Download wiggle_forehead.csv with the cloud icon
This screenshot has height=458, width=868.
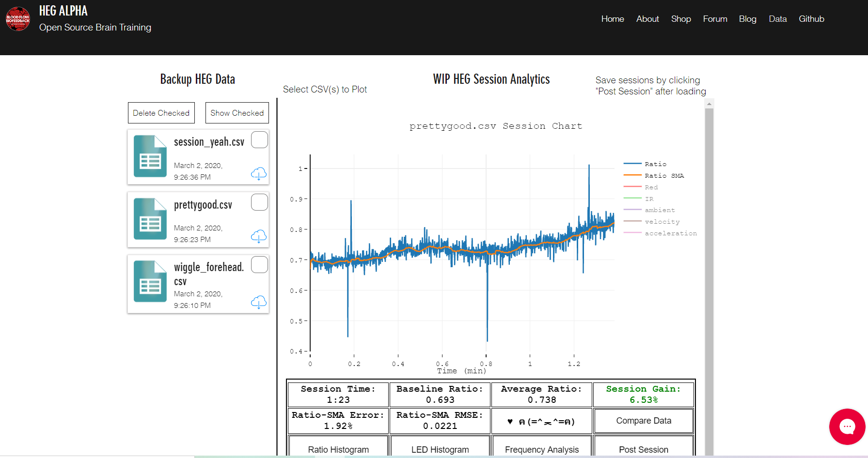tap(259, 302)
